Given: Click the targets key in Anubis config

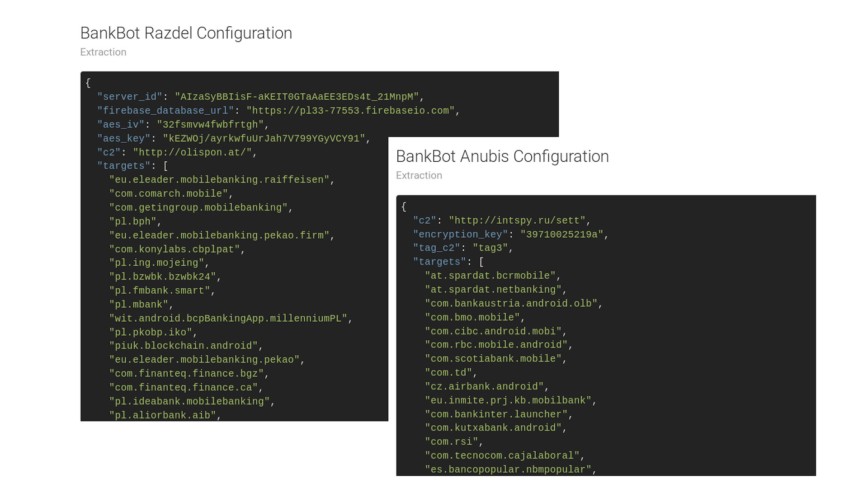Looking at the screenshot, I should 439,262.
